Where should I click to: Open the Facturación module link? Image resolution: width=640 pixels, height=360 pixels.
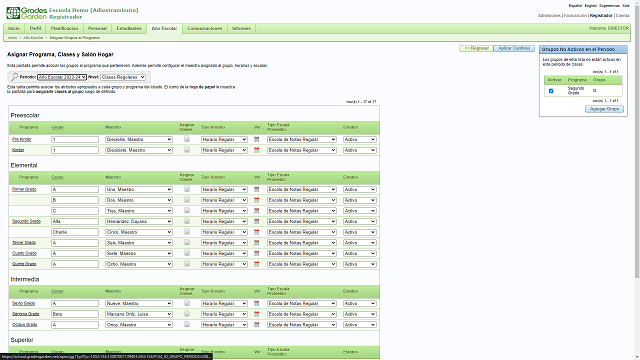pos(575,16)
